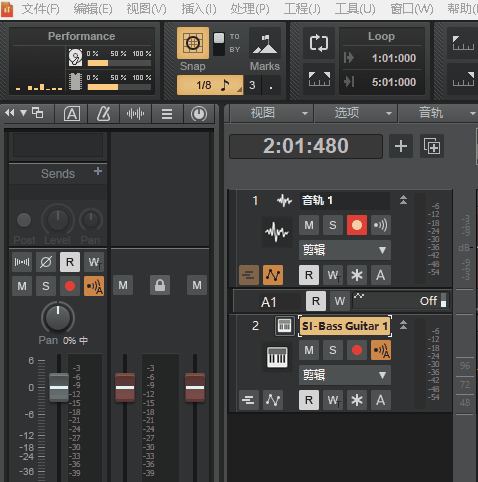The width and height of the screenshot is (478, 482).
Task: Click the padlock icon in the console strip
Action: (160, 285)
